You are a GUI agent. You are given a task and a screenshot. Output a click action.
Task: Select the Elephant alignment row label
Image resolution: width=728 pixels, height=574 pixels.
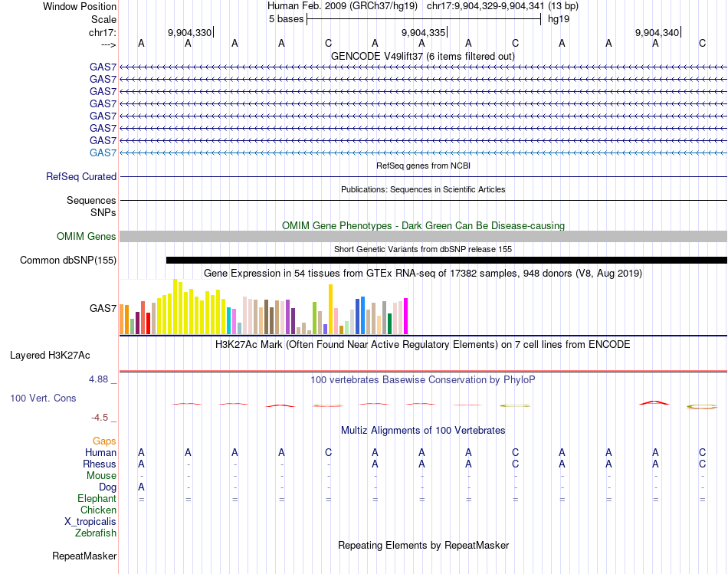(97, 499)
